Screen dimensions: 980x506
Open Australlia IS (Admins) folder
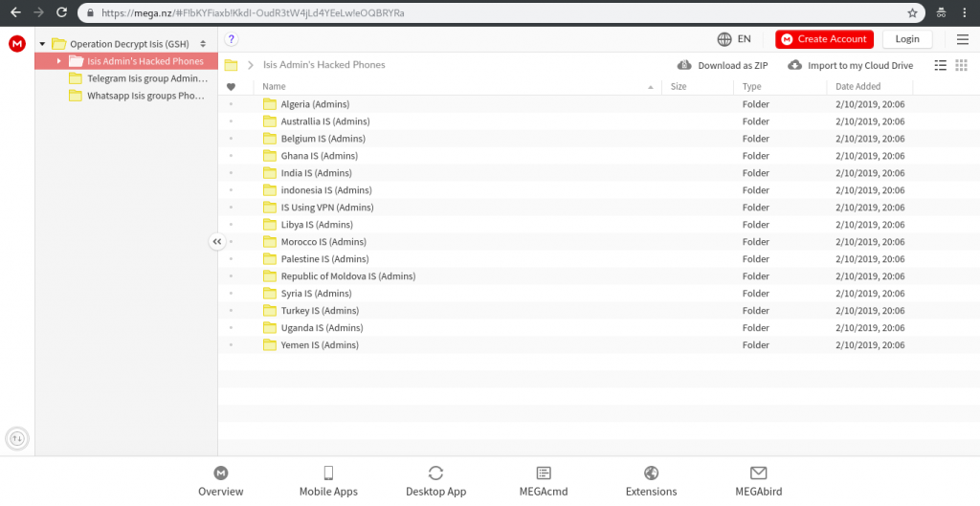click(325, 121)
